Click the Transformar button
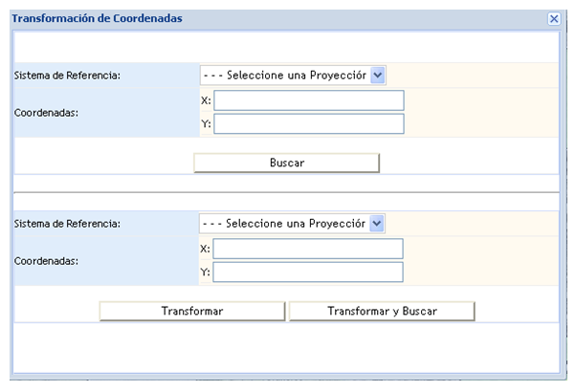The width and height of the screenshot is (576, 392). (x=192, y=311)
